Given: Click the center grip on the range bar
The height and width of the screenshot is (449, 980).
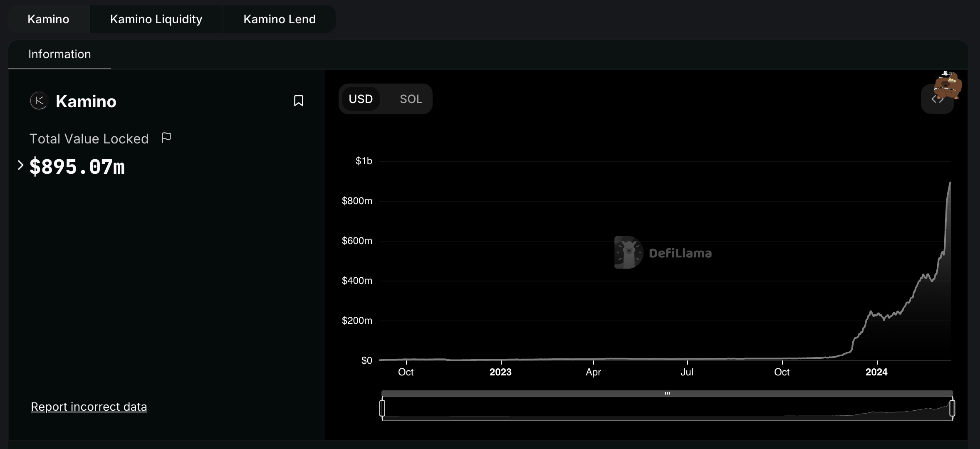Looking at the screenshot, I should (x=667, y=393).
